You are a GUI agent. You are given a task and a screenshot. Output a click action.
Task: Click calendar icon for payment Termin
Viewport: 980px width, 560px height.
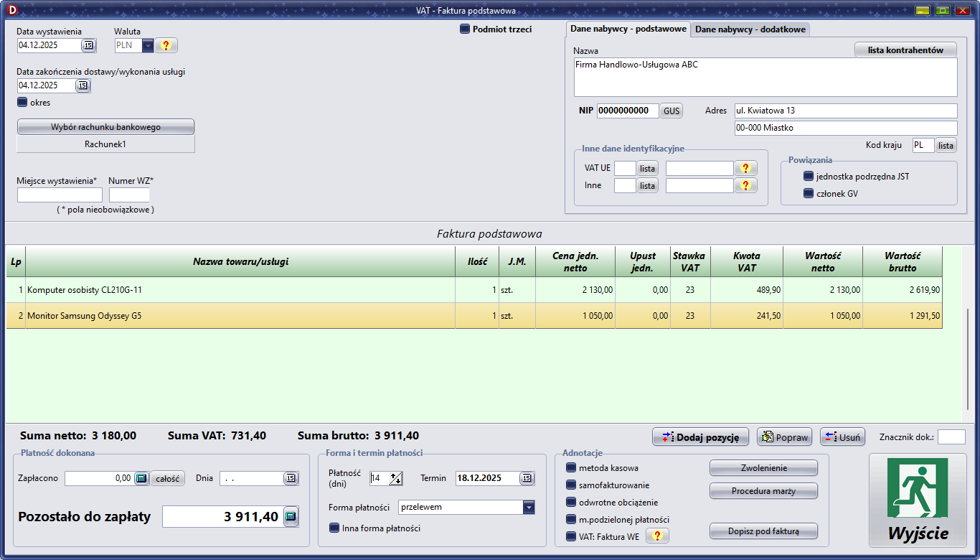click(x=527, y=478)
